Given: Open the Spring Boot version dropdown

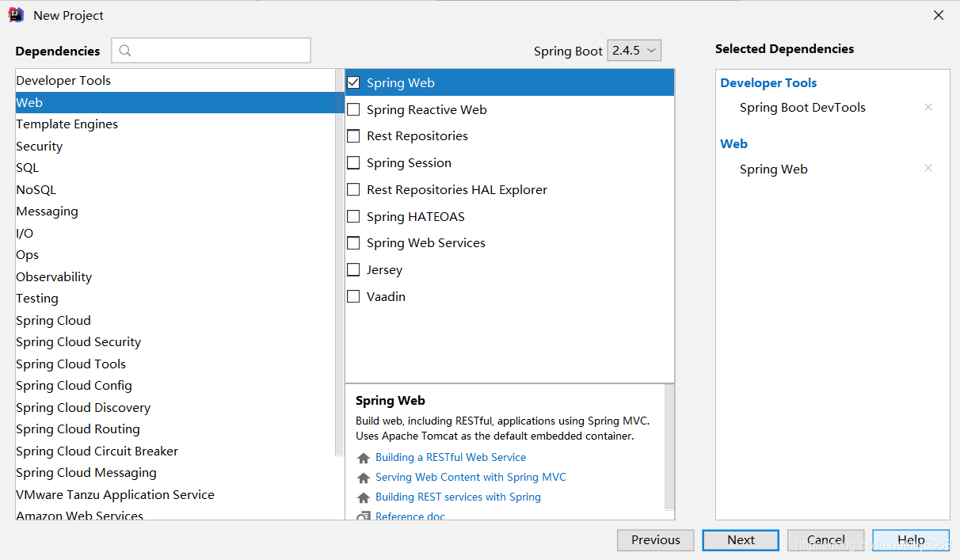Looking at the screenshot, I should [634, 50].
